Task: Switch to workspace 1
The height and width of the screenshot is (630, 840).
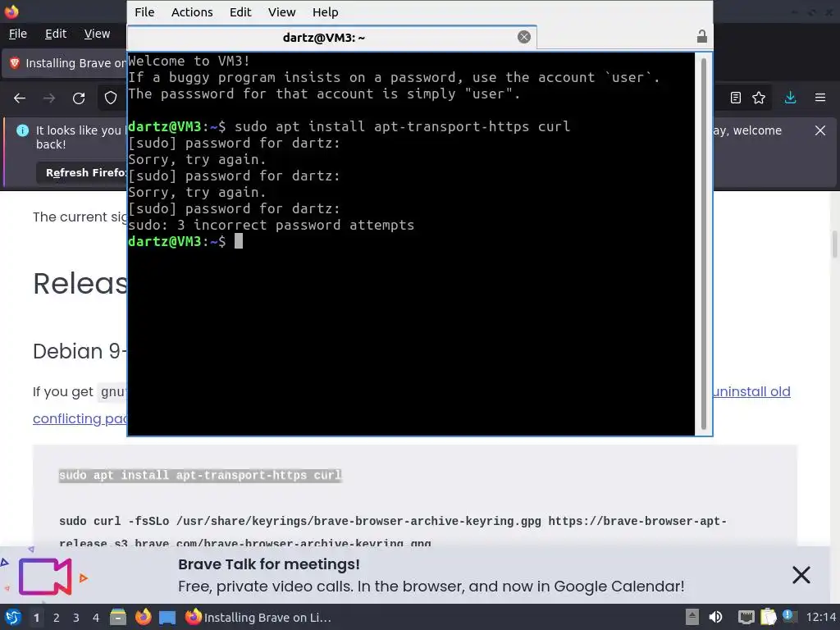Action: click(x=36, y=618)
